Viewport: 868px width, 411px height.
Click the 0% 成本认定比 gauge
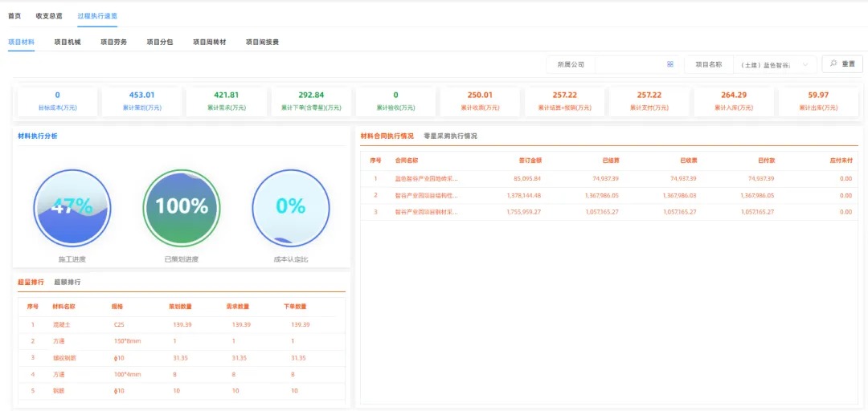click(x=290, y=207)
